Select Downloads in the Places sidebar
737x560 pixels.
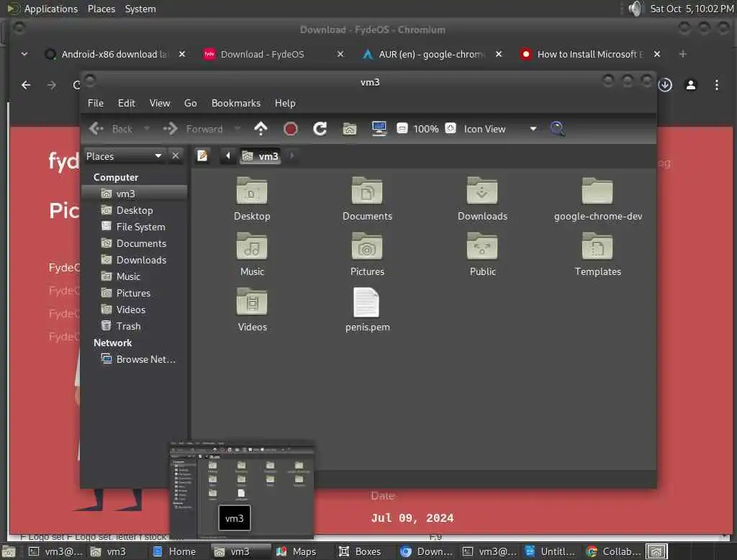coord(135,260)
